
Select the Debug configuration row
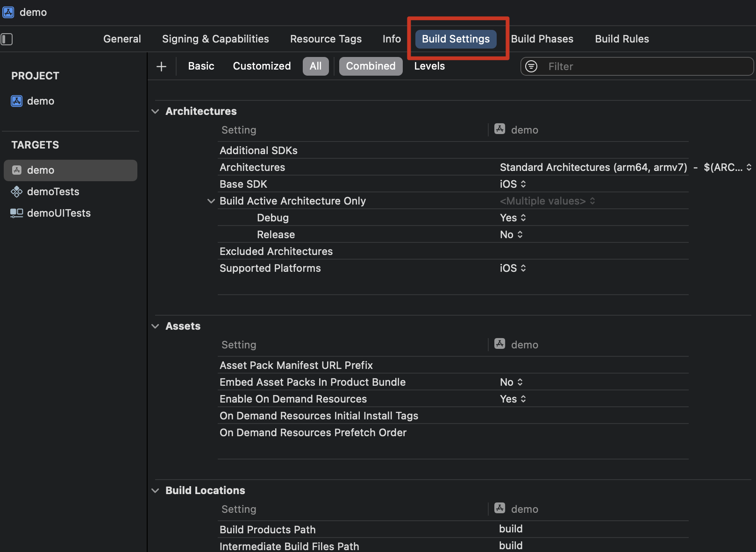click(x=453, y=218)
